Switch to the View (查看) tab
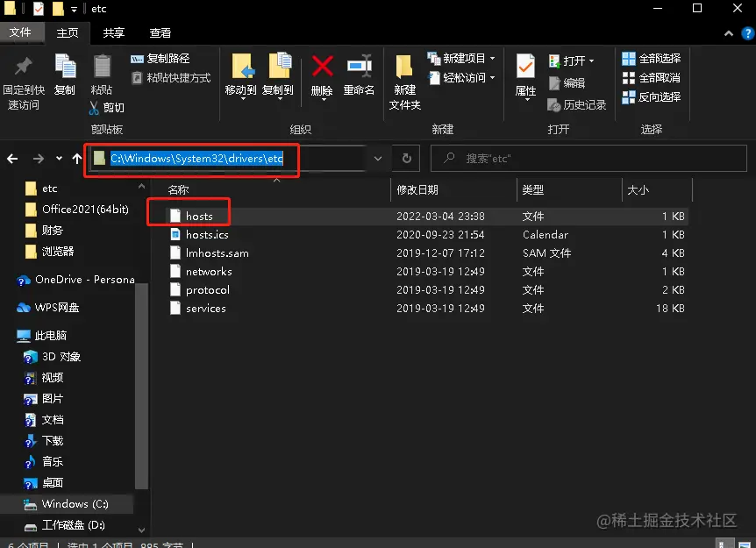Viewport: 756px width, 548px height. (160, 32)
